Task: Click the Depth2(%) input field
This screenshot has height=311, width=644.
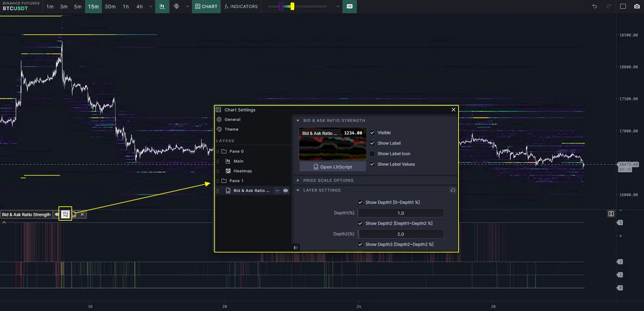Action: tap(400, 234)
